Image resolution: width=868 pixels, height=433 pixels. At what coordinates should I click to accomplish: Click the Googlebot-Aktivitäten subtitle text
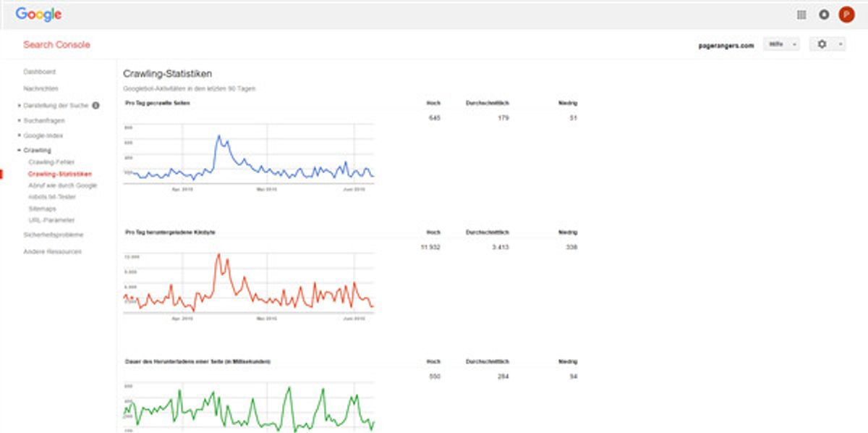(189, 88)
